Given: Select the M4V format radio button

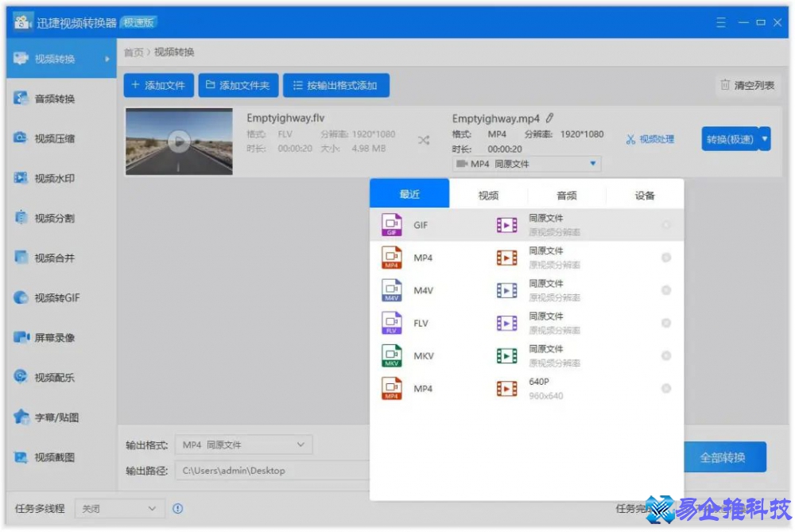Looking at the screenshot, I should pyautogui.click(x=666, y=289).
